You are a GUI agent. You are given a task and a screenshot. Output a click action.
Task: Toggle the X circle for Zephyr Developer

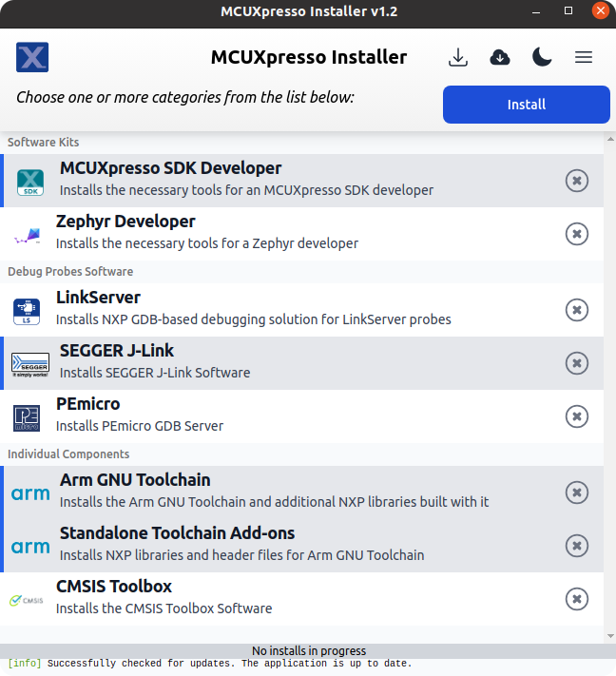576,234
